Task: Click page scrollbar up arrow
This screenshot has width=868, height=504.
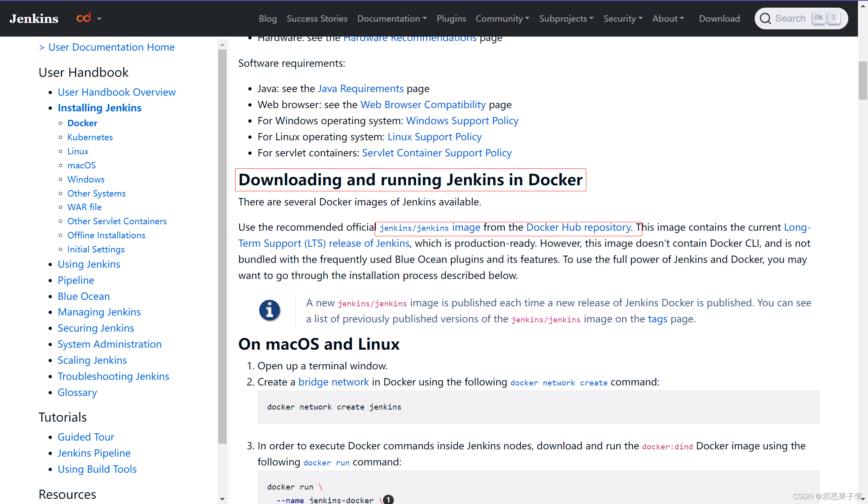Action: click(x=863, y=6)
